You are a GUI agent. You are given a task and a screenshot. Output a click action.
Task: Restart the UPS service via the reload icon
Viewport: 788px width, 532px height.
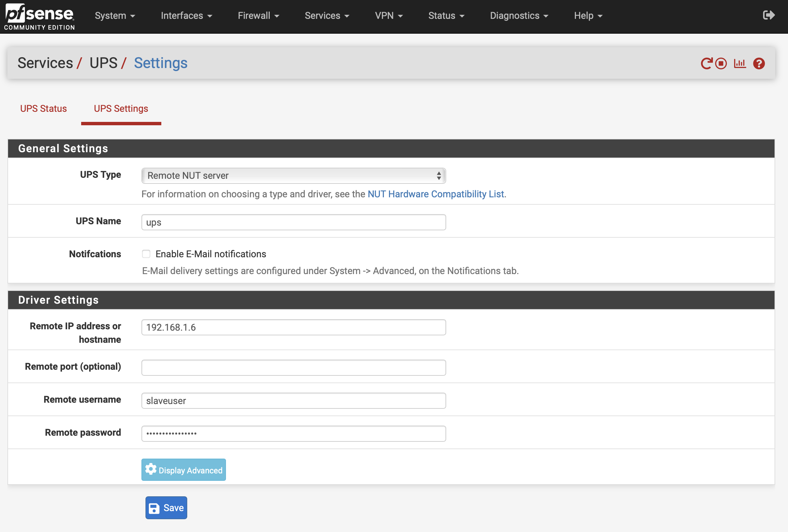pyautogui.click(x=707, y=63)
